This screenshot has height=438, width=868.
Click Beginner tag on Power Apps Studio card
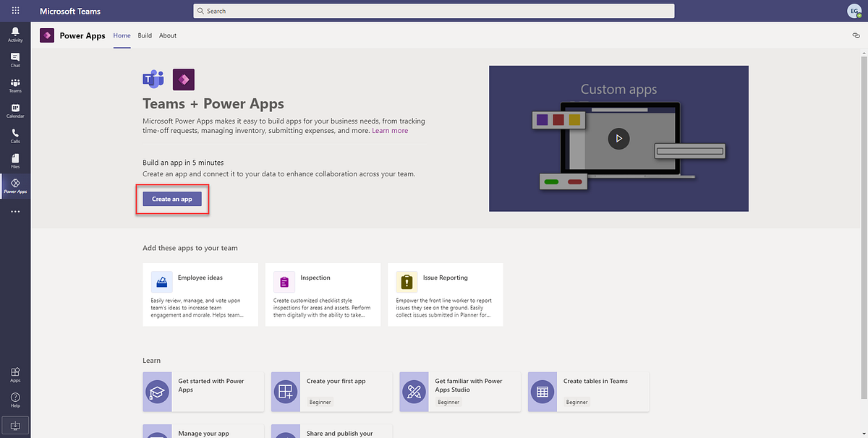tap(448, 402)
